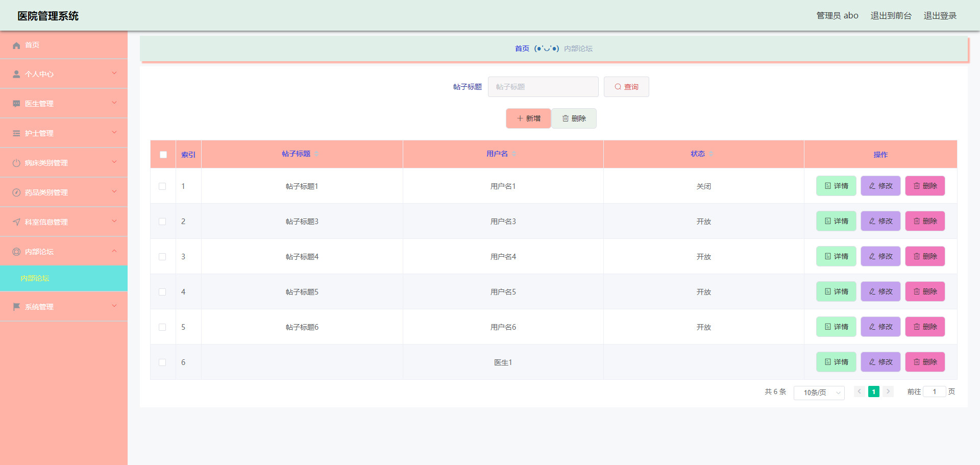The image size is (980, 465).
Task: Open 医生管理 menu label
Action: click(x=39, y=104)
